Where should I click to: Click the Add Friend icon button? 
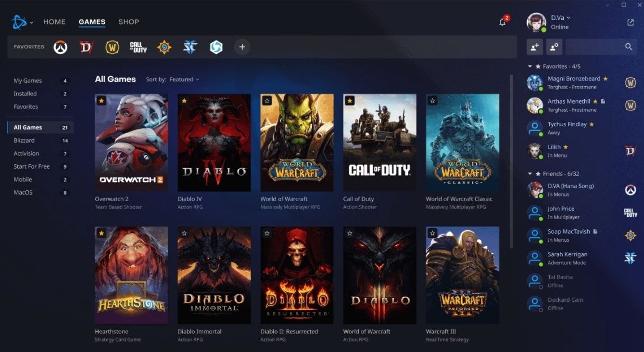(535, 47)
